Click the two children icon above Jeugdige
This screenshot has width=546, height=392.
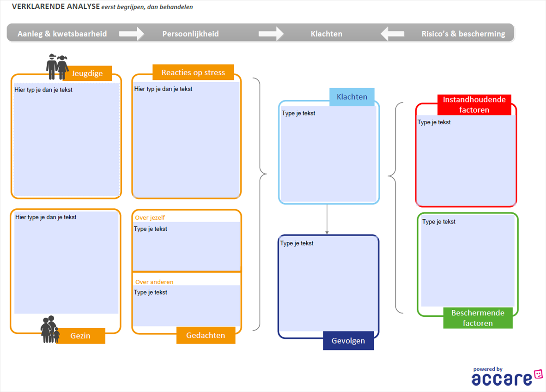57,66
